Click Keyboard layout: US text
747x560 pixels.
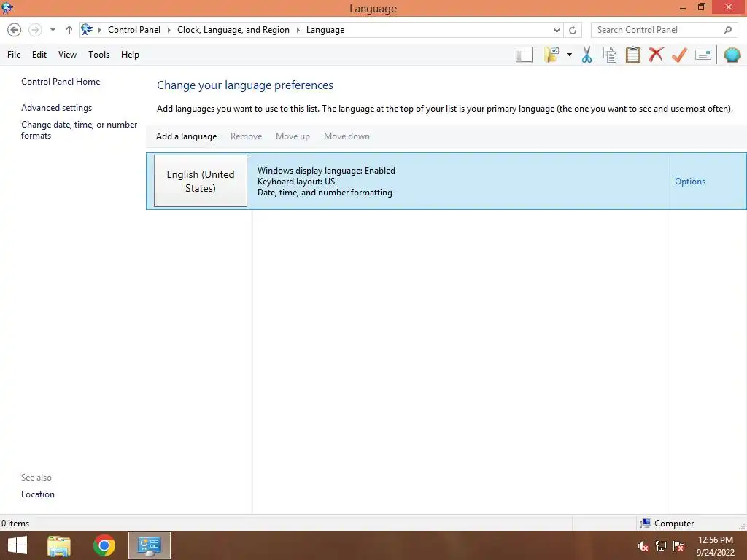pyautogui.click(x=296, y=182)
